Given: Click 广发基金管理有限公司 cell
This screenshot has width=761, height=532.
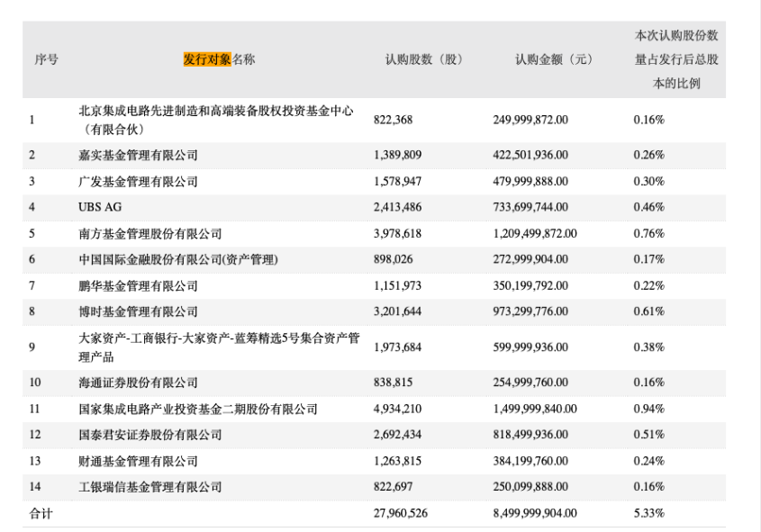Looking at the screenshot, I should [139, 181].
